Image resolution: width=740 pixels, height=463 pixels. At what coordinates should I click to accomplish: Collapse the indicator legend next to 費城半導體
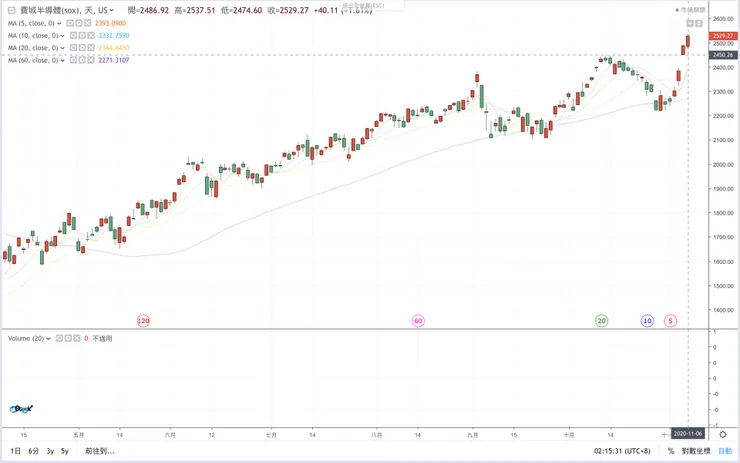[x=11, y=10]
